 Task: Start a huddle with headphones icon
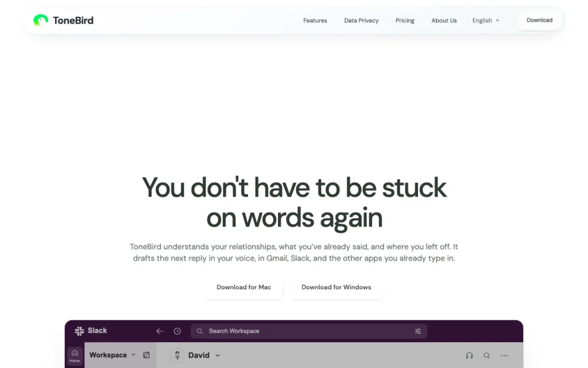click(469, 355)
